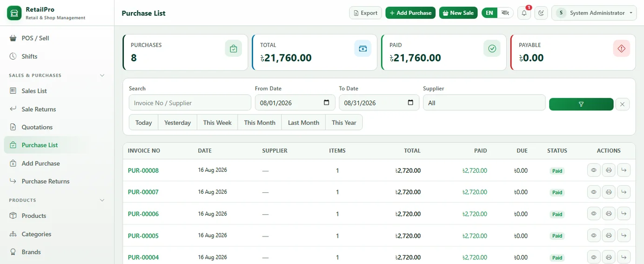Apply filter with green funnel button
The height and width of the screenshot is (264, 644).
581,104
